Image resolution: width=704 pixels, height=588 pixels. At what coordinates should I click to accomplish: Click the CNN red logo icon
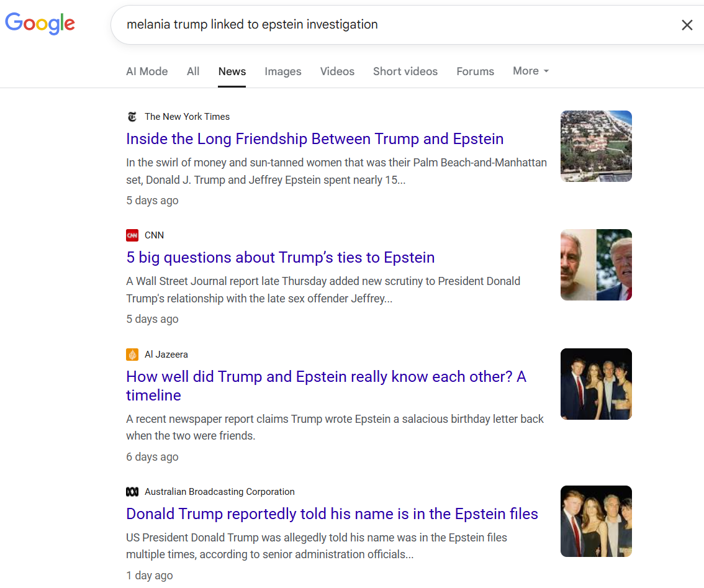132,235
